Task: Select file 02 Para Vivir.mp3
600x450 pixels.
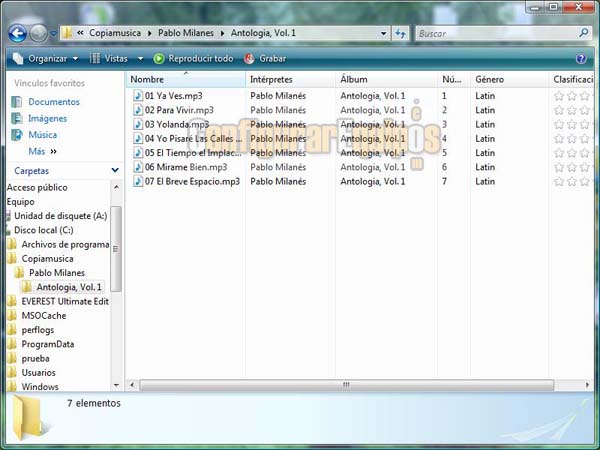Action: click(179, 110)
